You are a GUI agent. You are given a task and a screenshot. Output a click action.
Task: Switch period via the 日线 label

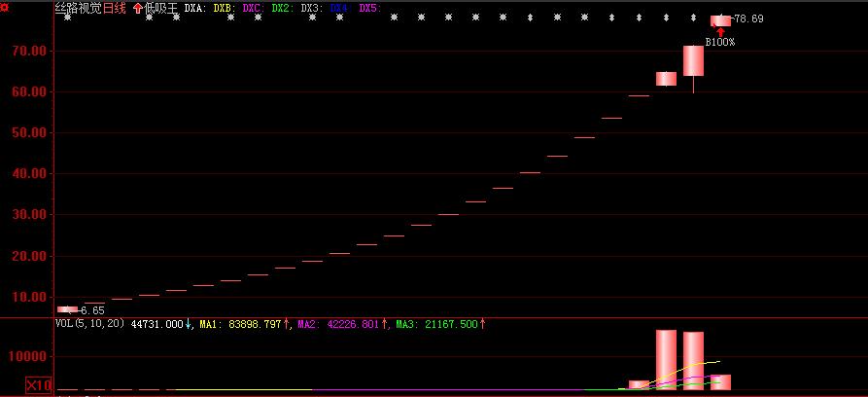(x=115, y=9)
